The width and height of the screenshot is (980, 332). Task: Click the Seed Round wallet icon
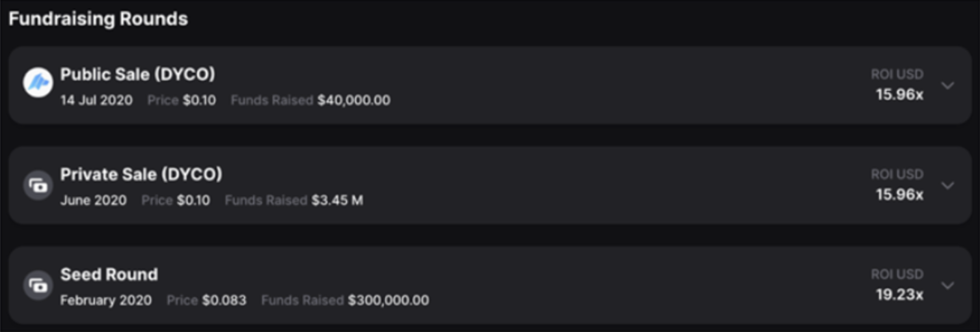coord(38,285)
